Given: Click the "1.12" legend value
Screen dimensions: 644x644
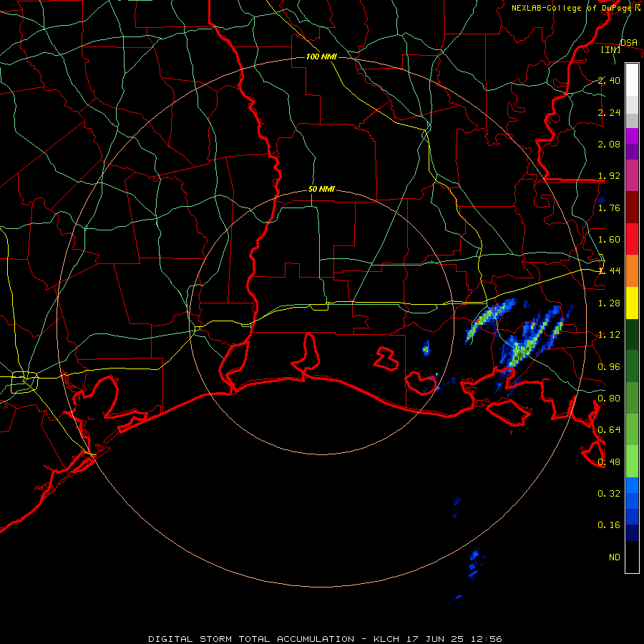Looking at the screenshot, I should point(609,335).
